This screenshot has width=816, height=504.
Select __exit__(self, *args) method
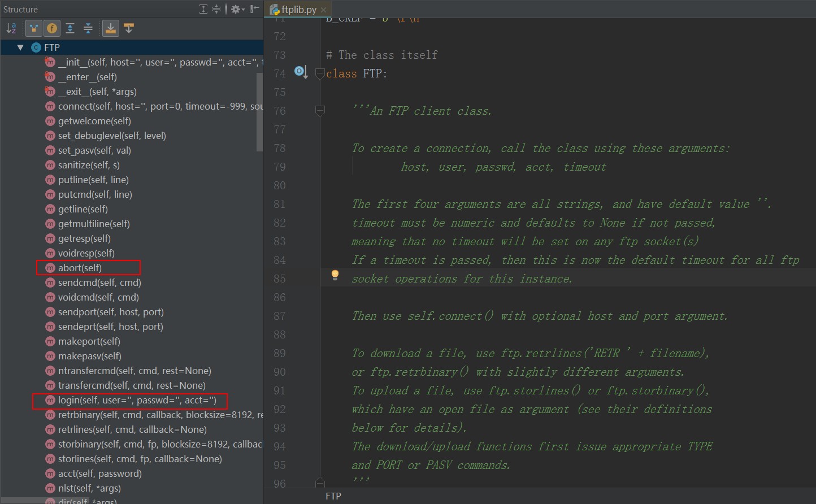point(97,92)
